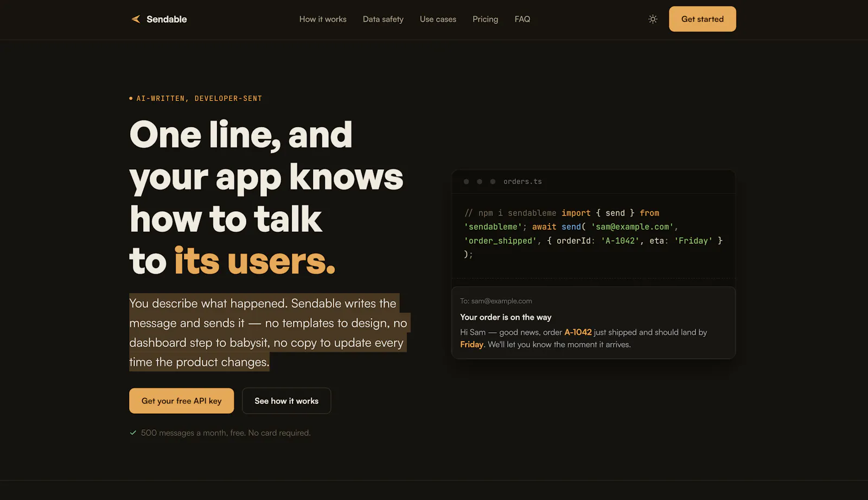Screen dimensions: 868x500
Task: Click the Sendable brand name
Action: pos(167,19)
